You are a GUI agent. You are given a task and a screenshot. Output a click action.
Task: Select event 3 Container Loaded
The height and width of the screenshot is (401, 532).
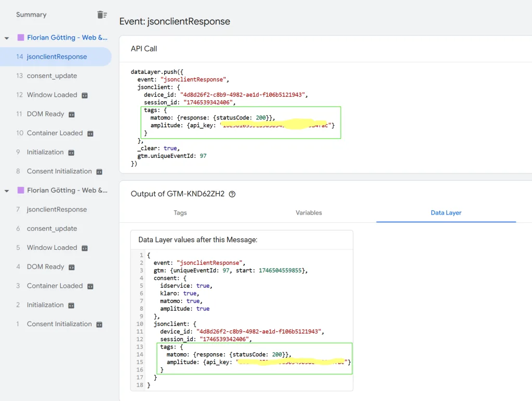56,286
